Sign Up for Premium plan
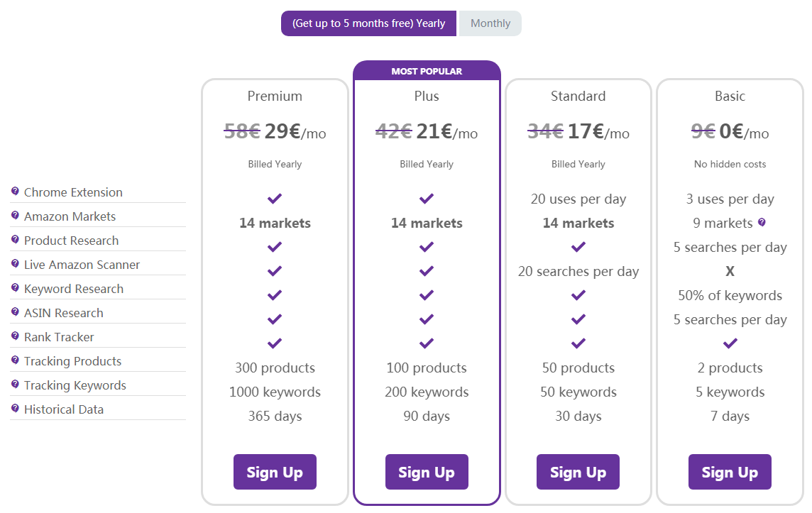Viewport: 812px width, 513px height. tap(275, 472)
